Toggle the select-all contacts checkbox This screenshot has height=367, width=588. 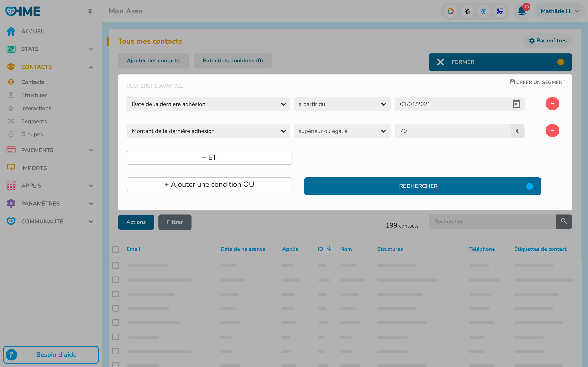pyautogui.click(x=116, y=249)
